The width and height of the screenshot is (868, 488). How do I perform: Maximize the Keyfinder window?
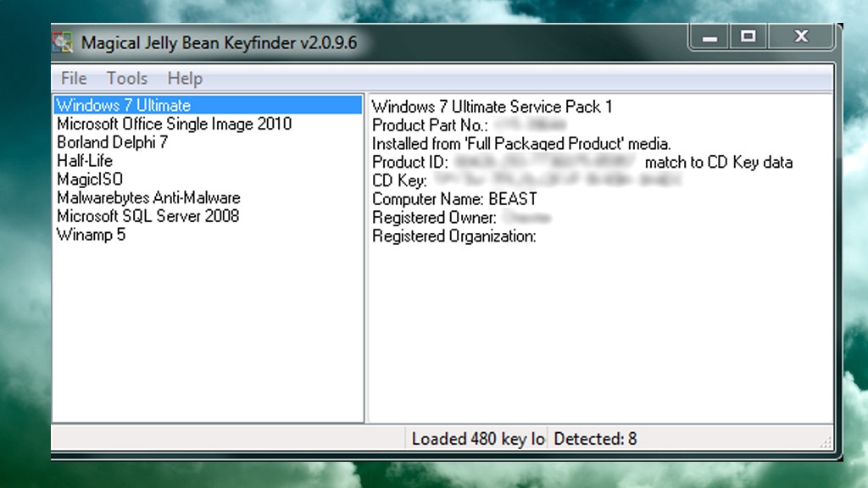coord(749,36)
